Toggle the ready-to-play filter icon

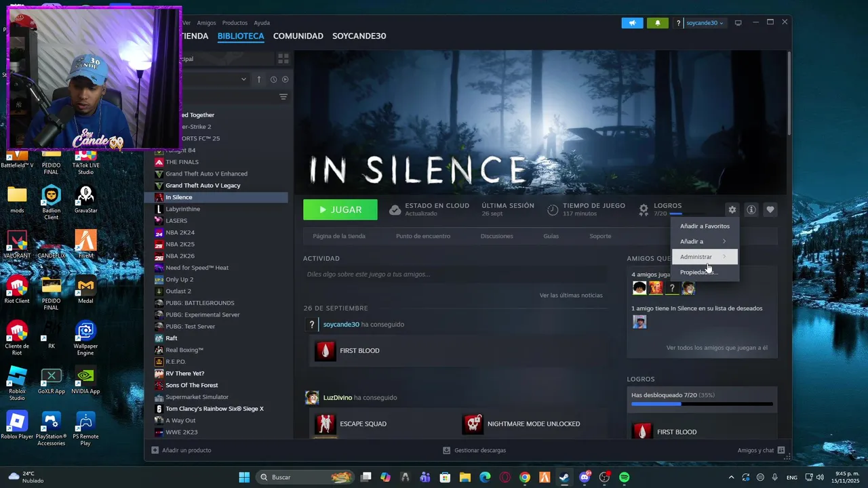[285, 79]
